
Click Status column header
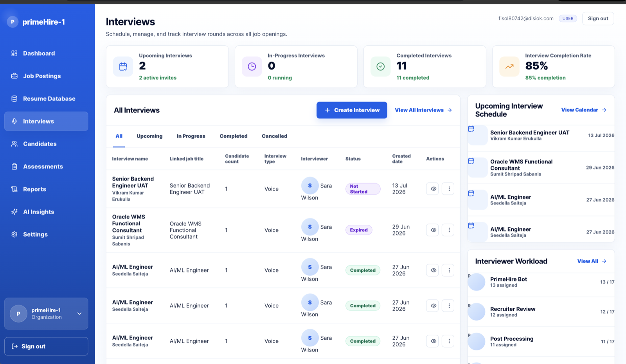(x=353, y=159)
